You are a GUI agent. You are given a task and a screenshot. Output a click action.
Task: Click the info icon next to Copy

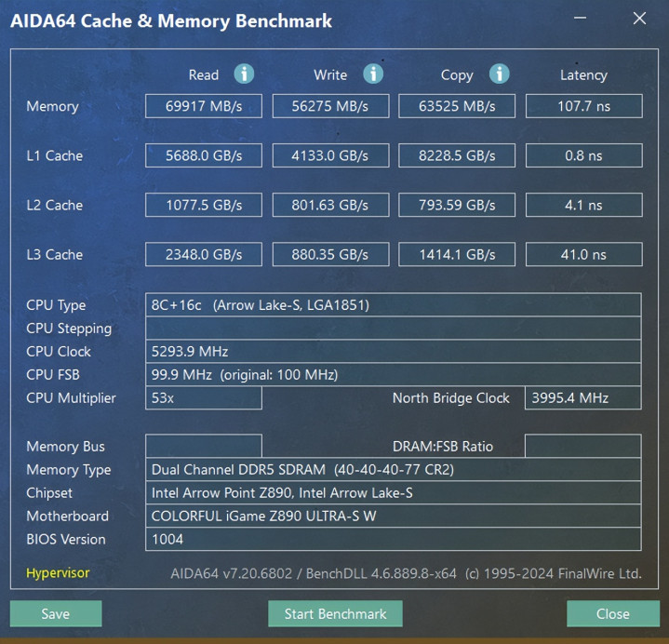point(499,74)
